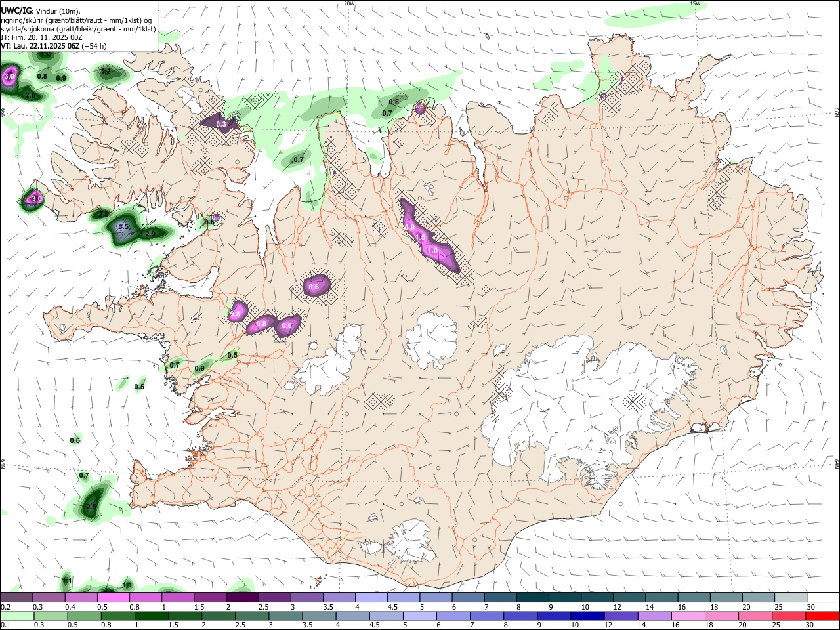
Task: Pick the upper bar's bright pink swatch between 0.5 and 0.8
Action: point(113,597)
